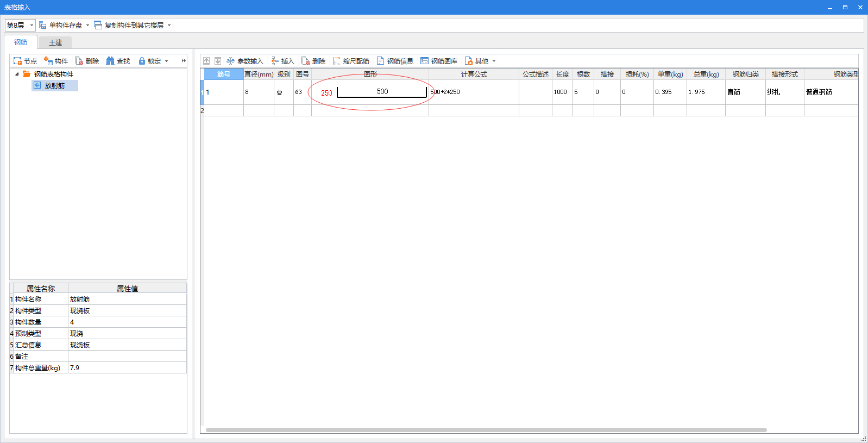Click the left panel 删除 icon
868x443 pixels.
pyautogui.click(x=79, y=61)
